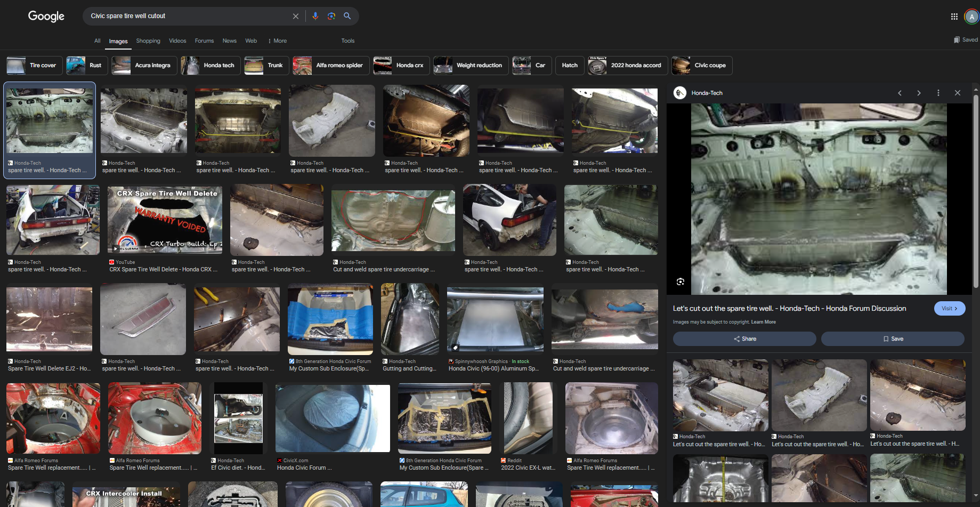This screenshot has width=980, height=507.
Task: Switch to the Videos tab
Action: (x=177, y=41)
